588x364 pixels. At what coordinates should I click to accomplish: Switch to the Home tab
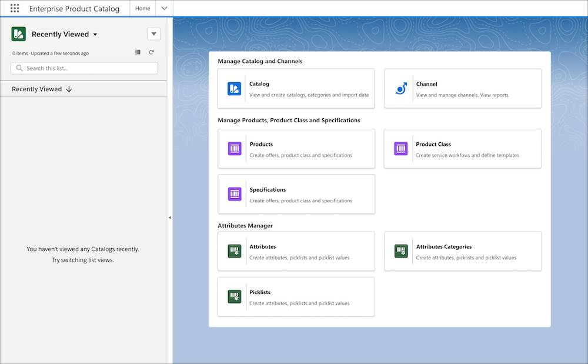[142, 8]
